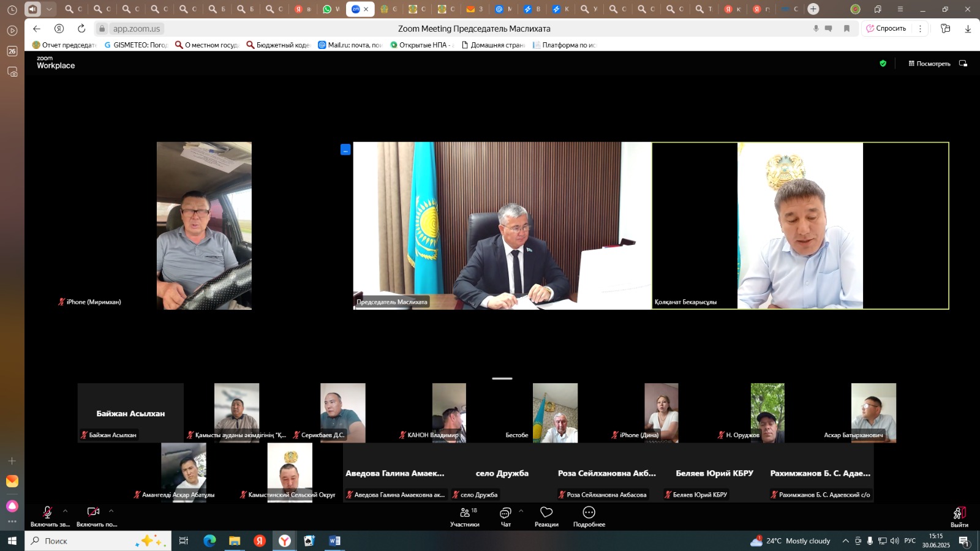
Task: Toggle the browser tab sound mute icon
Action: (x=33, y=9)
